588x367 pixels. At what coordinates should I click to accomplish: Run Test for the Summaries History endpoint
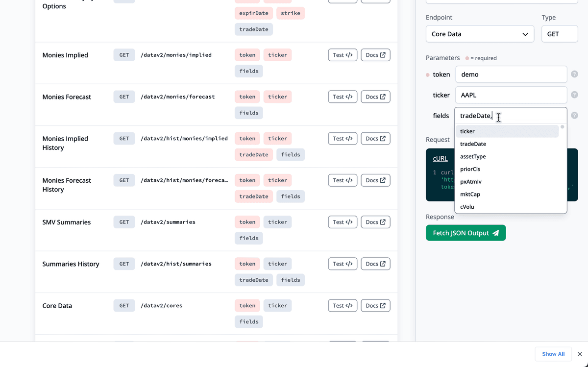point(343,264)
